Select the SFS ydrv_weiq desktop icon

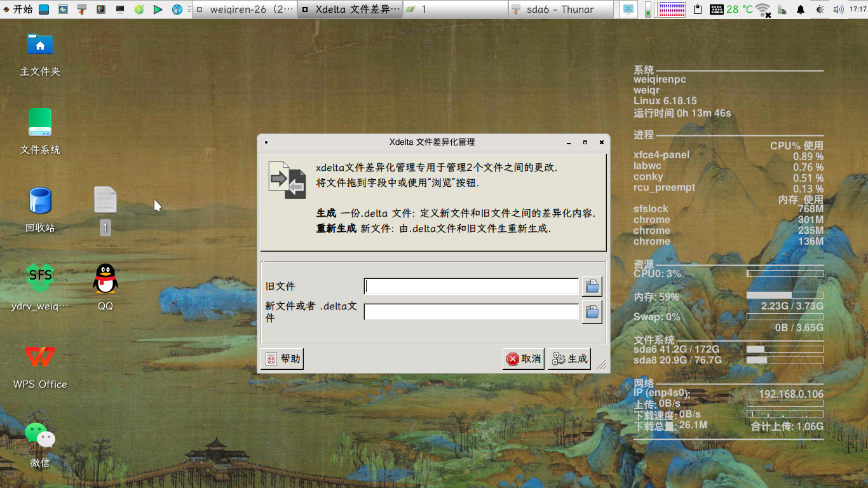40,288
